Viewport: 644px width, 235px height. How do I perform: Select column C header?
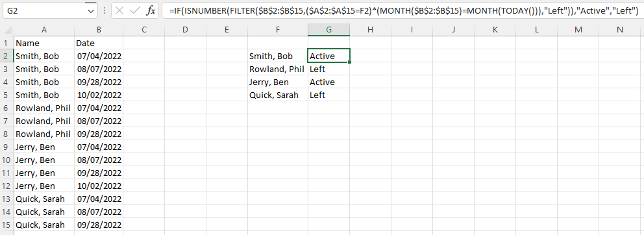click(143, 30)
